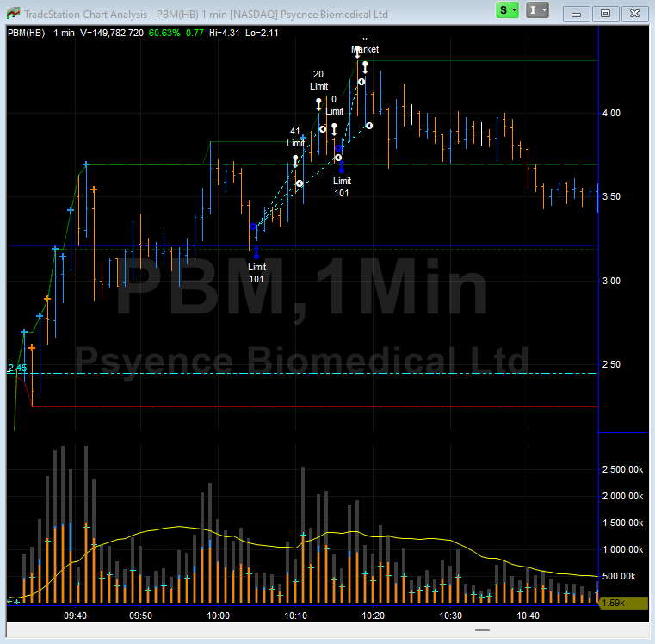
Task: Click the 1.59k current volume tag
Action: pyautogui.click(x=624, y=603)
